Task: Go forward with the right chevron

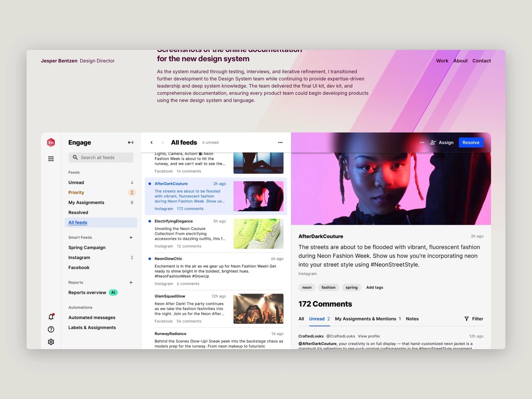Action: [x=163, y=142]
